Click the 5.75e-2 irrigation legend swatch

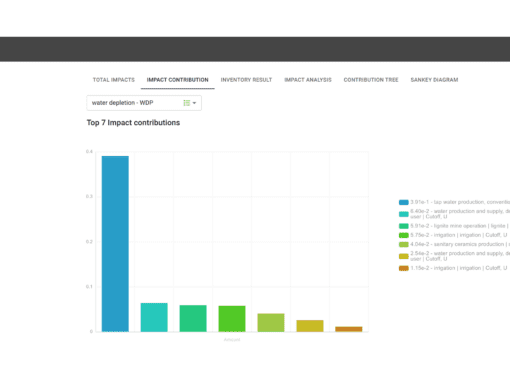point(404,235)
